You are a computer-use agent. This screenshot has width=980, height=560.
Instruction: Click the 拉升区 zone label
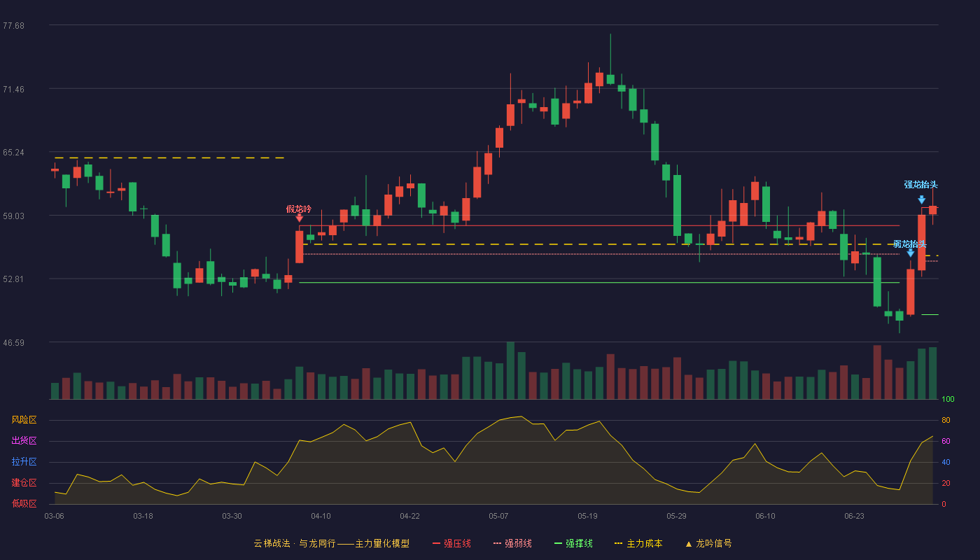click(x=24, y=462)
